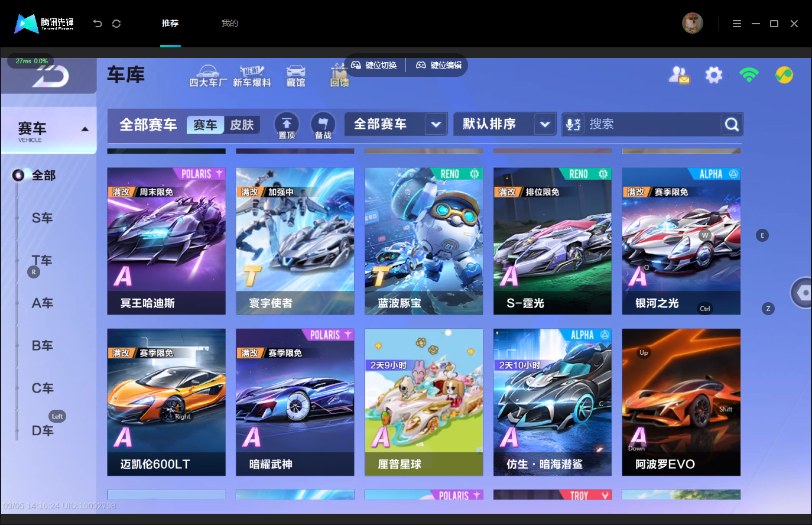Open the friends mail icon
The width and height of the screenshot is (812, 525).
click(x=679, y=75)
